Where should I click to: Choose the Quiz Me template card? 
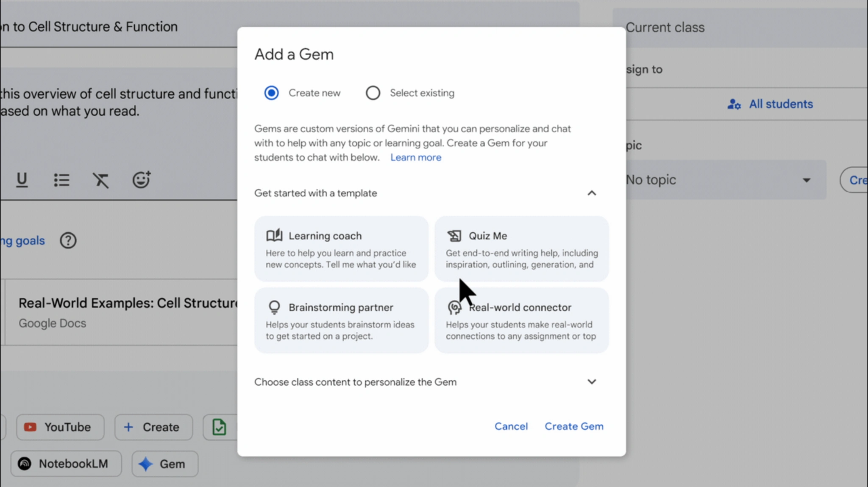coord(521,249)
